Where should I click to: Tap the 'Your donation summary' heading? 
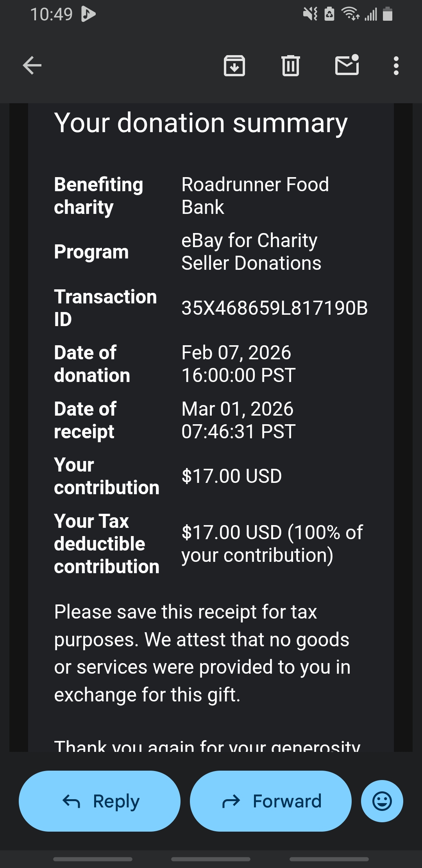(201, 123)
